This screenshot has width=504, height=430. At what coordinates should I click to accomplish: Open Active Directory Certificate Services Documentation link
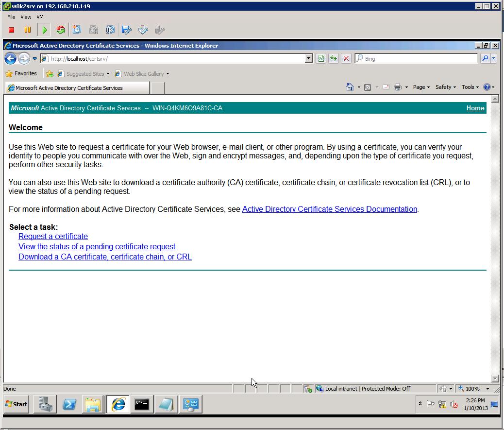(330, 209)
